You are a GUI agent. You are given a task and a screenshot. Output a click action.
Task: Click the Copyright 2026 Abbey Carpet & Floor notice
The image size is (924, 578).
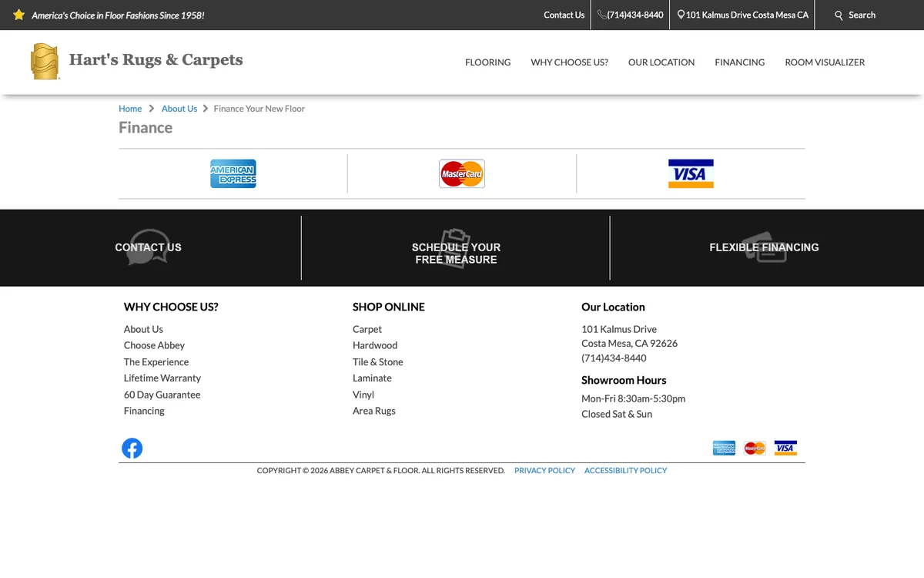(x=380, y=470)
